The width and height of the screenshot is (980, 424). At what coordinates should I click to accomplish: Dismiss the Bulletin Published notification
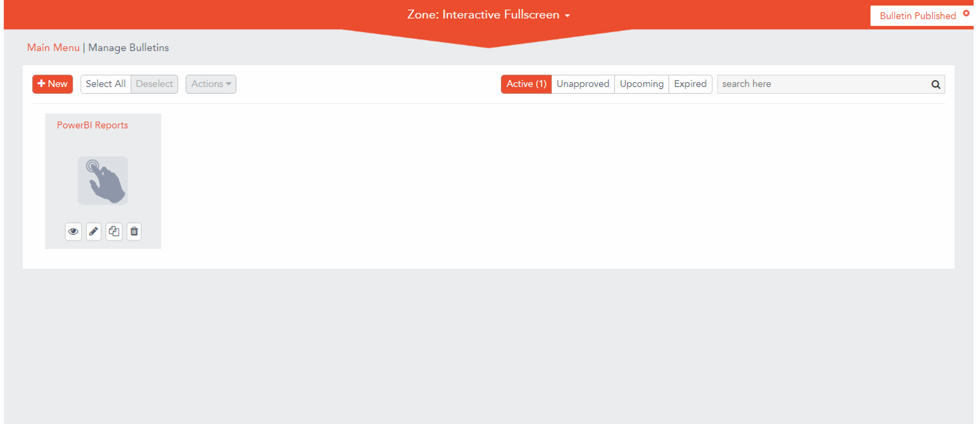click(966, 13)
